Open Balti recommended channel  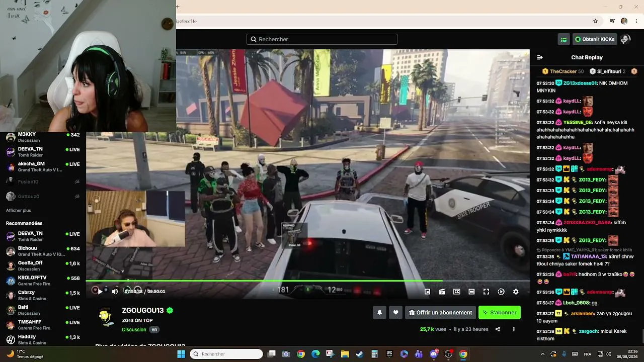click(43, 310)
